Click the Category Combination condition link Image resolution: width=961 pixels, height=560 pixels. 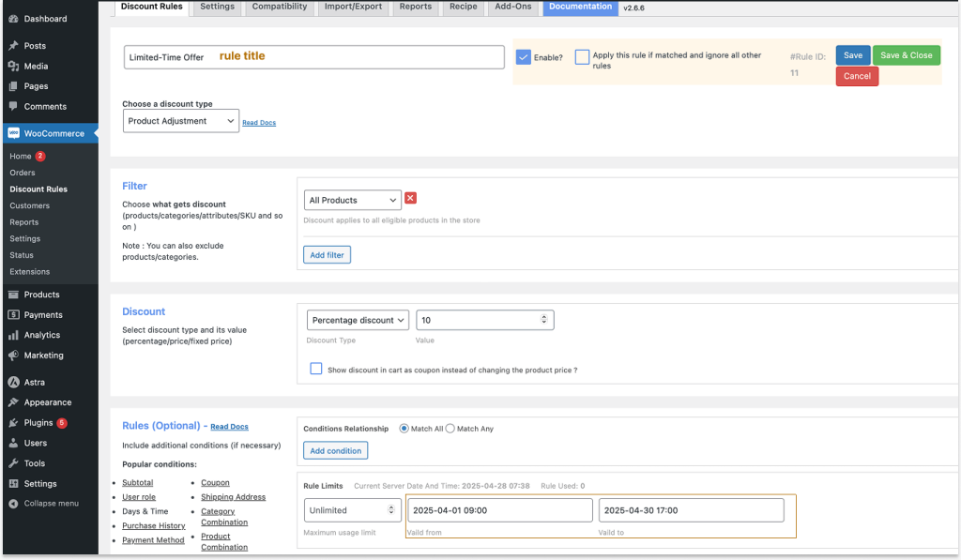224,517
